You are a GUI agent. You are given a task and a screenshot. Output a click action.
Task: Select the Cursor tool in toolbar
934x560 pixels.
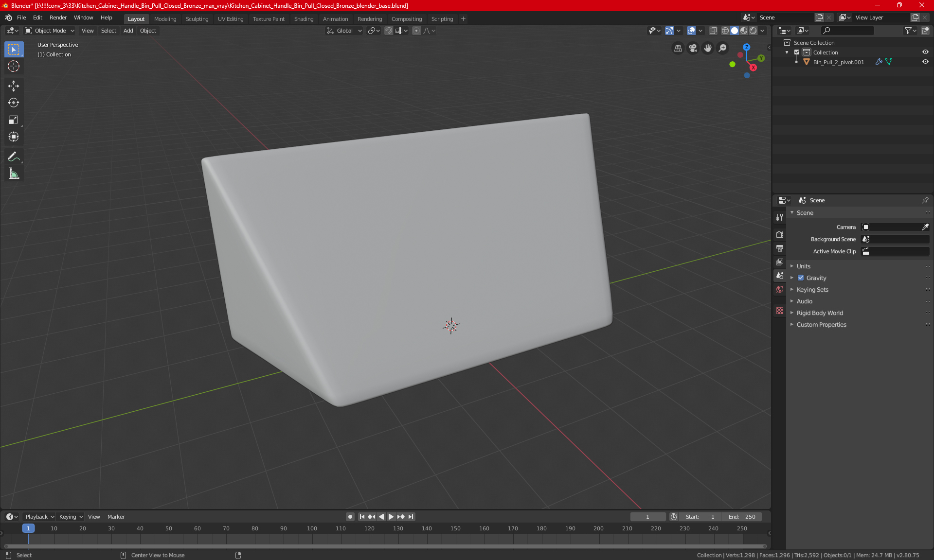14,67
